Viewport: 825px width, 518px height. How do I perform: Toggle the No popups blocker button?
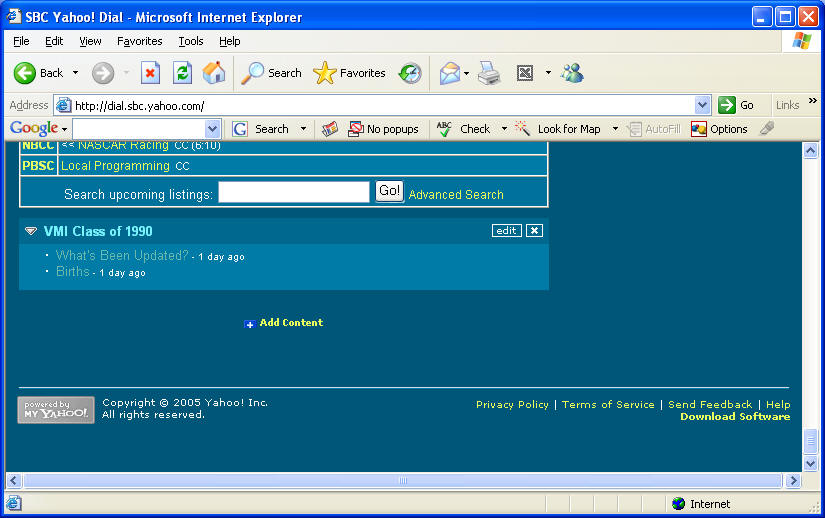(383, 129)
